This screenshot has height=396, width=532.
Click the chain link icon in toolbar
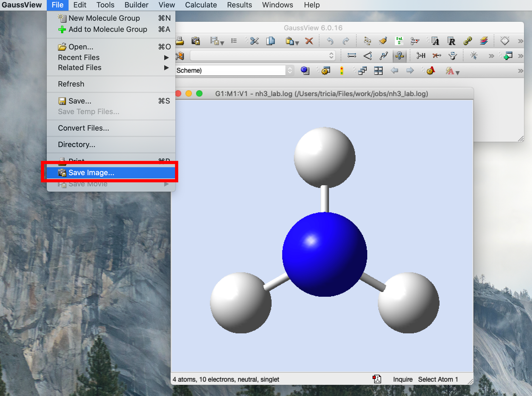click(x=467, y=41)
